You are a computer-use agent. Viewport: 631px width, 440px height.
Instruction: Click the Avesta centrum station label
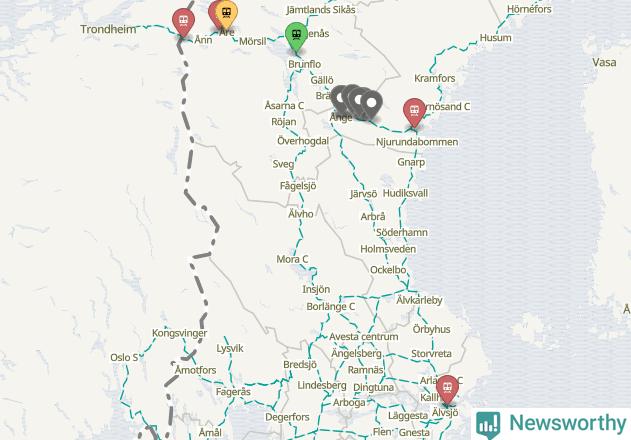click(363, 337)
